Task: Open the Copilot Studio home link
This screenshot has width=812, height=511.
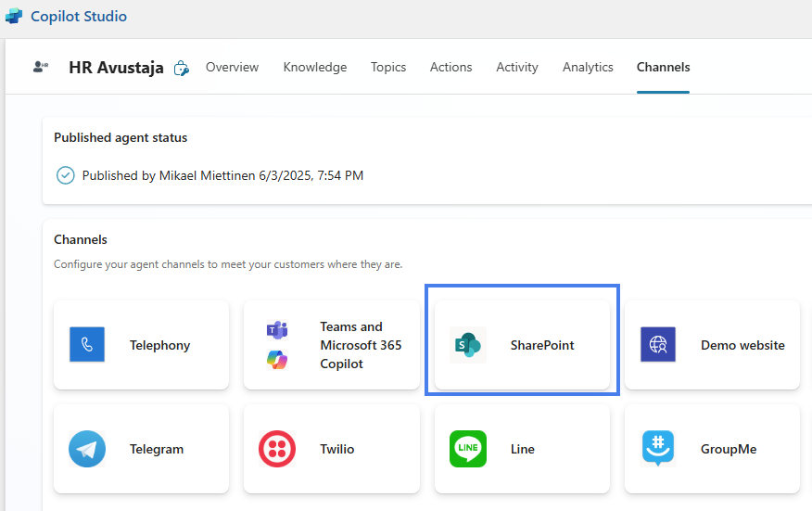Action: coord(79,17)
